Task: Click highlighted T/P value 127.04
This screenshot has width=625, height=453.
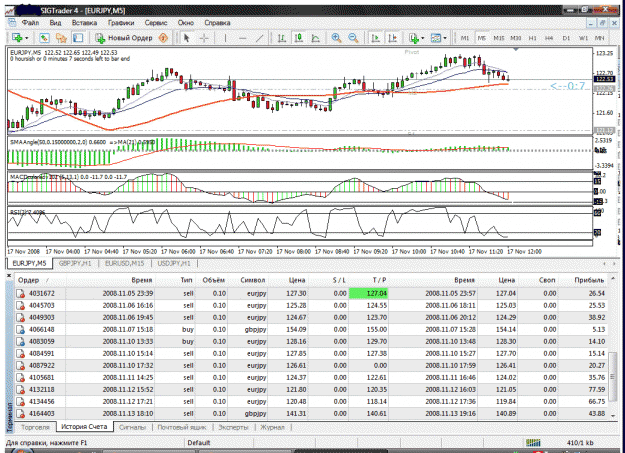Action: (x=368, y=293)
